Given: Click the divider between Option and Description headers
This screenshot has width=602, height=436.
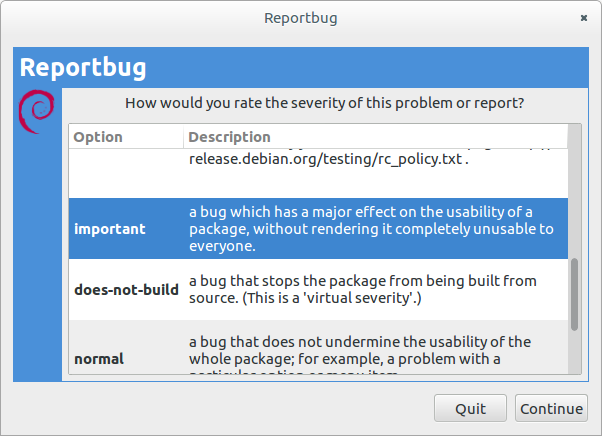Looking at the screenshot, I should 184,137.
